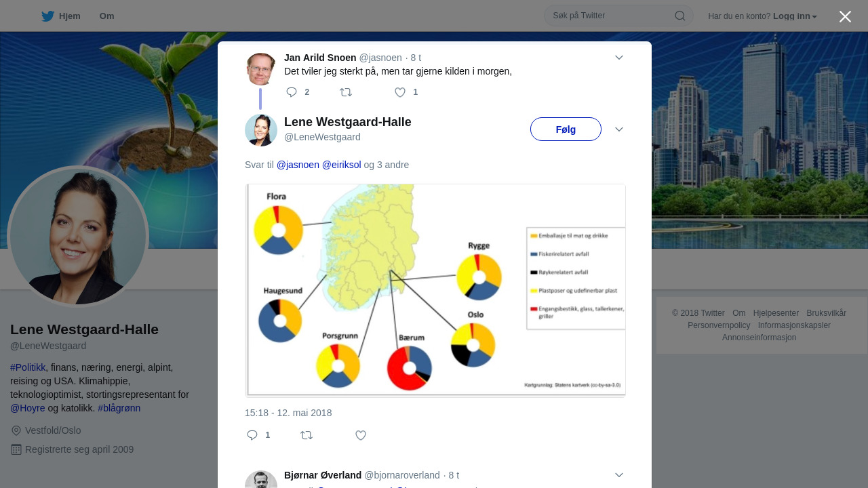868x488 pixels.
Task: Open Bjørnar Øverland's profile name
Action: (323, 475)
